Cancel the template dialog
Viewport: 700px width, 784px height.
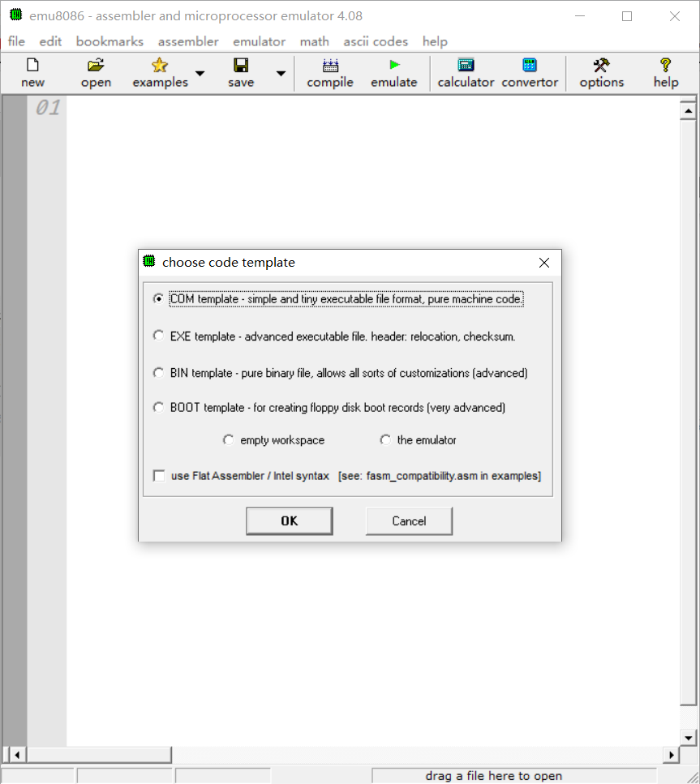pyautogui.click(x=409, y=521)
